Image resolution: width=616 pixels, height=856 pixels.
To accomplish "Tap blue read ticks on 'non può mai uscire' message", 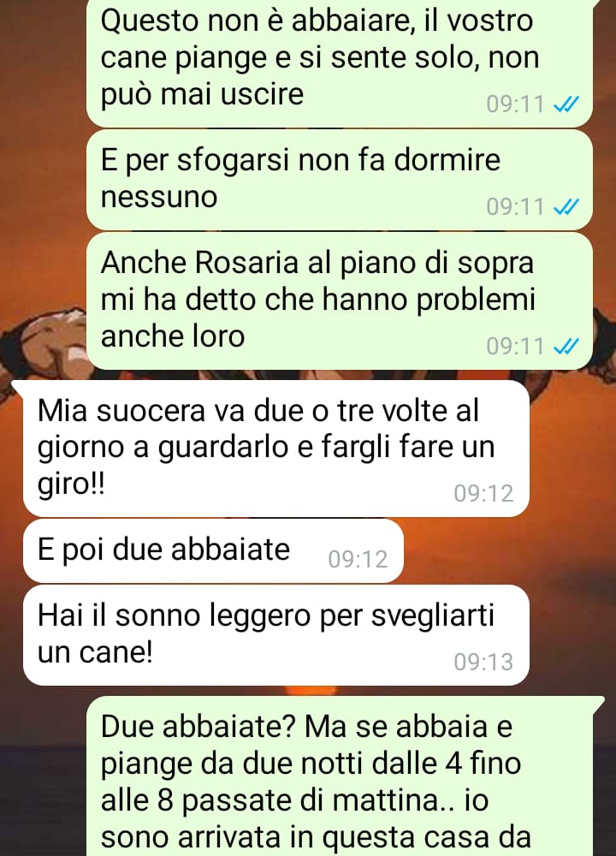I will pos(566,104).
